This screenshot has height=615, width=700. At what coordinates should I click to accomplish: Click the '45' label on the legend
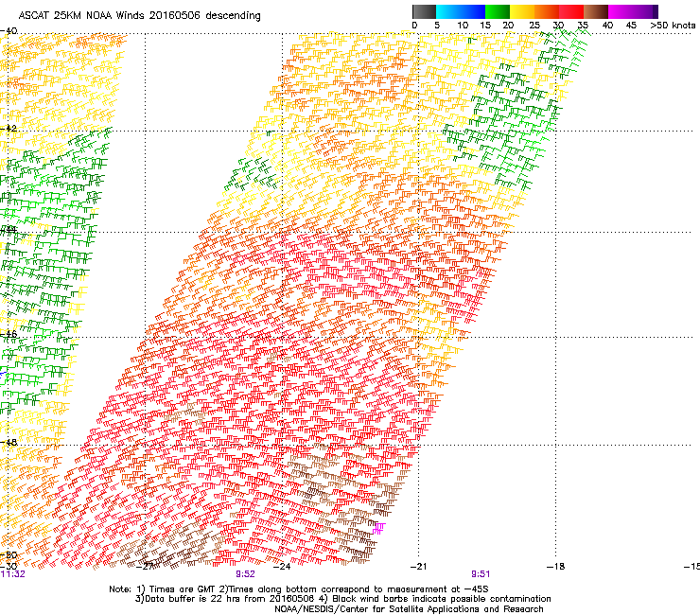tap(631, 26)
